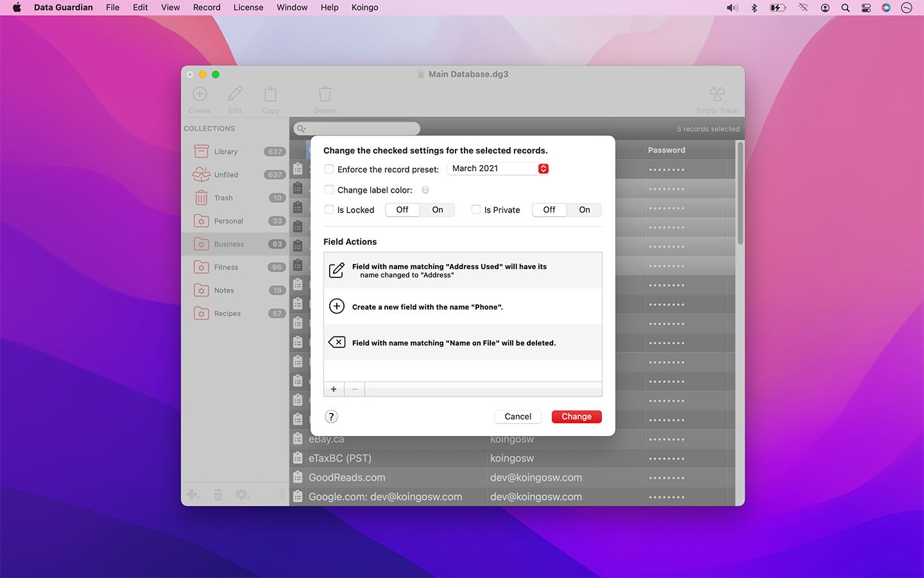This screenshot has width=924, height=578.
Task: Open Control Center in the menu bar
Action: [866, 8]
